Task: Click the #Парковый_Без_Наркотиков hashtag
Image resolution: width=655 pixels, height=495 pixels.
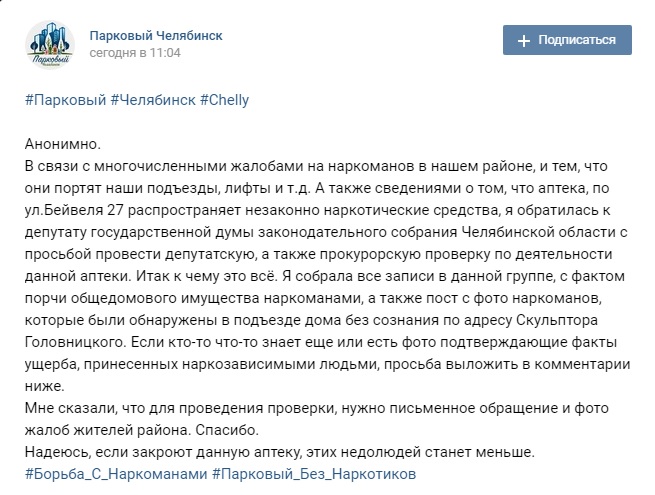Action: pyautogui.click(x=314, y=473)
